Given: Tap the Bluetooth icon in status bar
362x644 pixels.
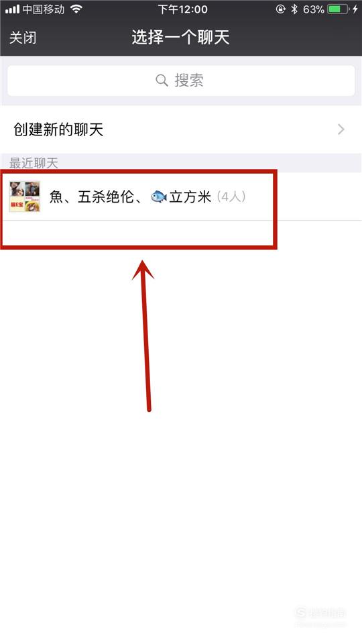Looking at the screenshot, I should tap(294, 9).
